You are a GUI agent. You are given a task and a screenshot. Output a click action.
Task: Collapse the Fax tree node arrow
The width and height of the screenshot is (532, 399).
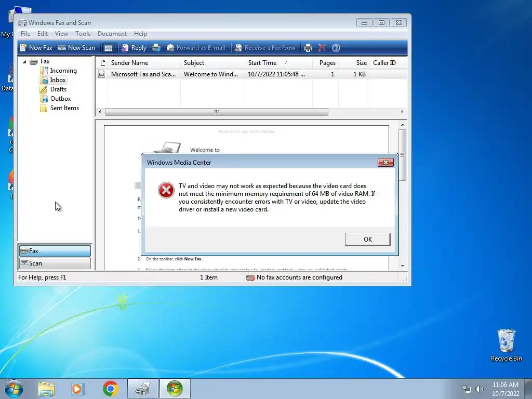(x=24, y=62)
